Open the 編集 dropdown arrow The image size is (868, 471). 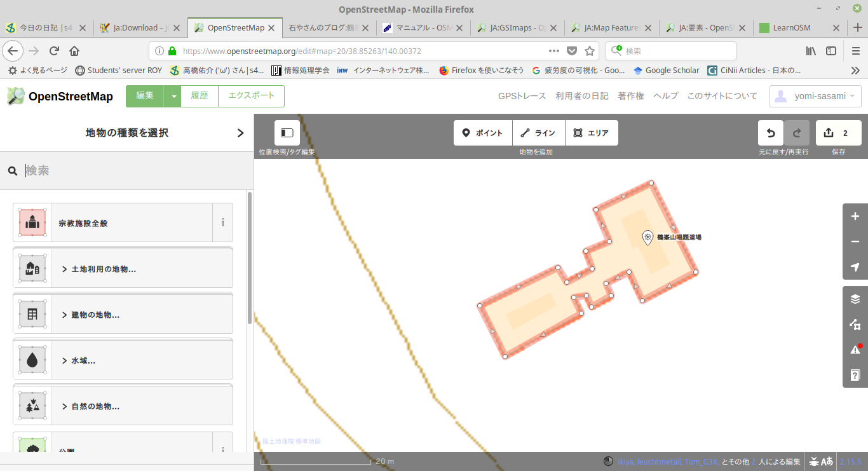[x=173, y=96]
